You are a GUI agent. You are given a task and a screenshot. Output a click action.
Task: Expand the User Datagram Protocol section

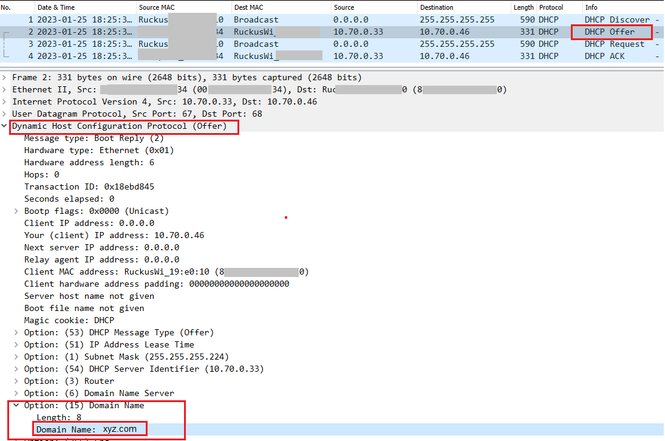[x=5, y=114]
